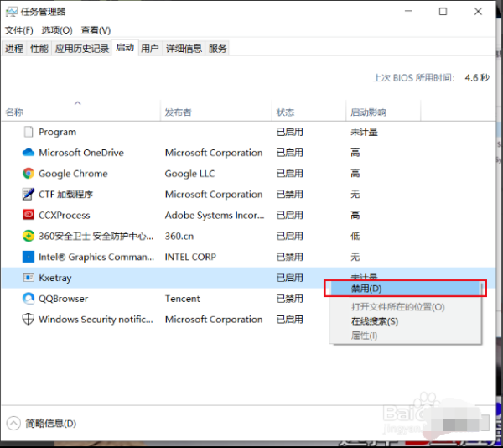
Task: Click the CTF 加载程序 pen icon
Action: tap(29, 194)
